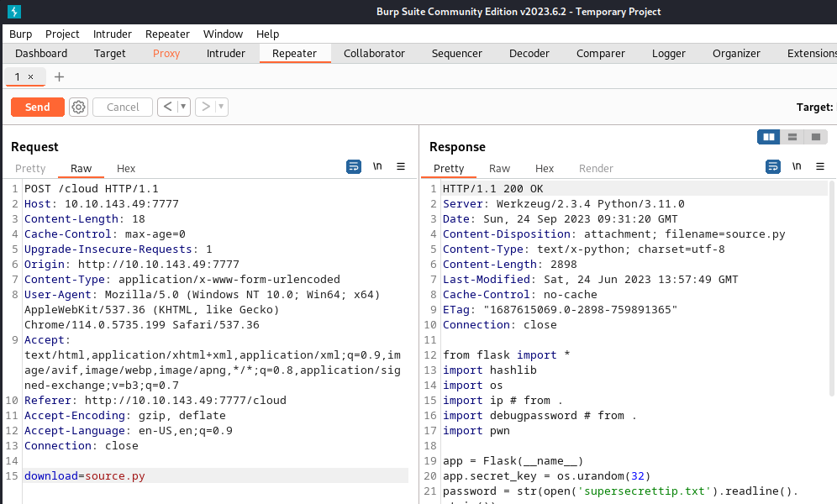Click the ETag response header line

pos(560,309)
